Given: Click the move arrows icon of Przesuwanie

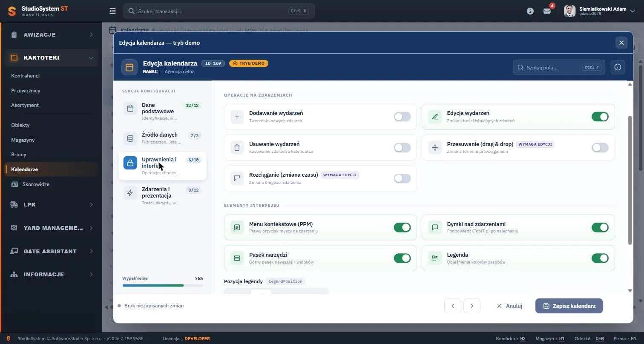Looking at the screenshot, I should 435,148.
